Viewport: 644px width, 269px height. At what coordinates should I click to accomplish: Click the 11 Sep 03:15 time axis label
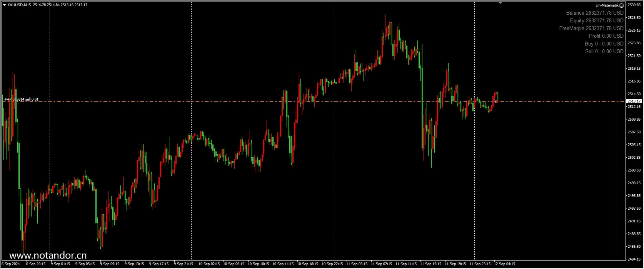tap(357, 264)
